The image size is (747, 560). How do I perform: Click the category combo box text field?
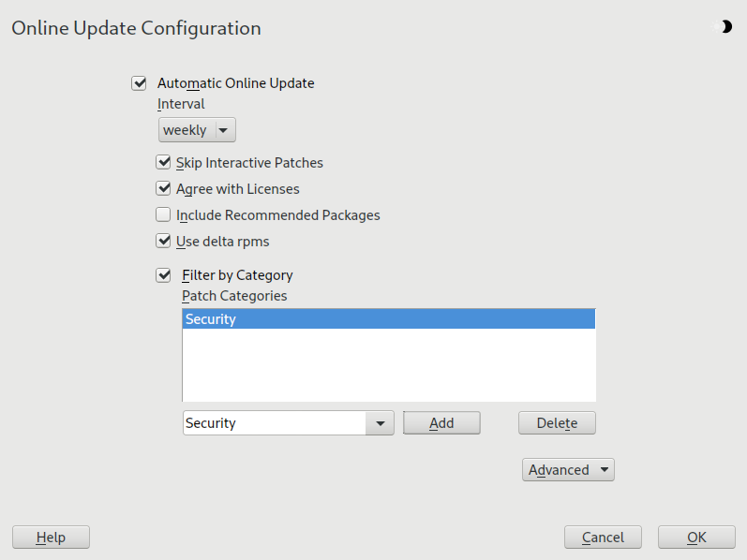pos(274,423)
